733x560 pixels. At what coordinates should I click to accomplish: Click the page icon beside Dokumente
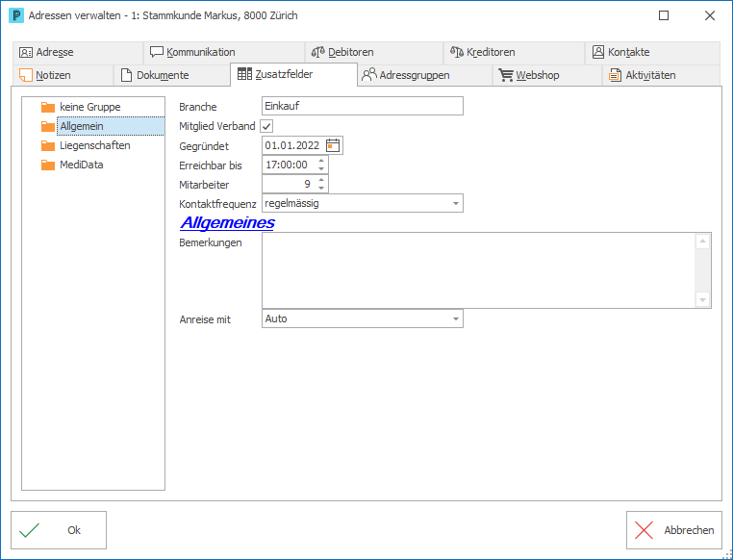(x=126, y=75)
